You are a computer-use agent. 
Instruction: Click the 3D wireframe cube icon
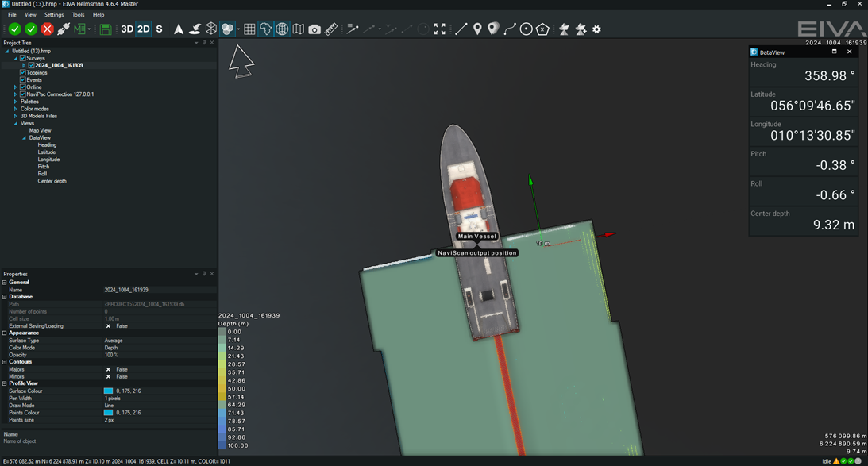click(x=211, y=29)
